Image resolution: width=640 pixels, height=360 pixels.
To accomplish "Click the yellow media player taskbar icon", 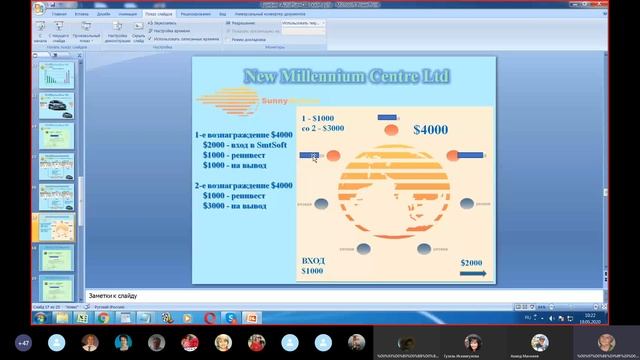I will pos(187,318).
